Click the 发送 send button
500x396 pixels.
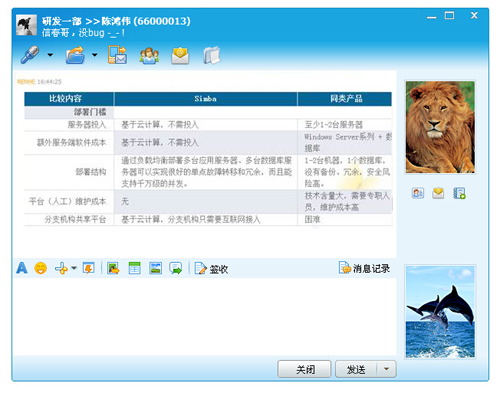click(x=356, y=369)
